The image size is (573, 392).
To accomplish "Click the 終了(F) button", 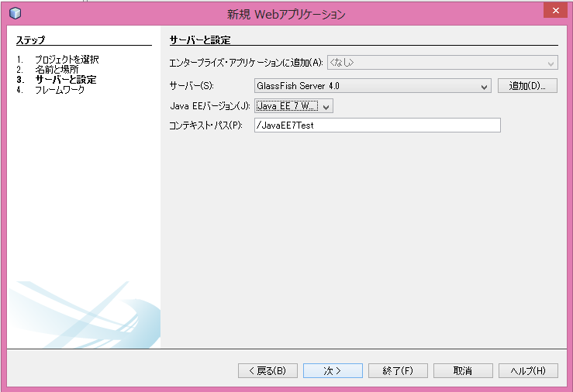I will point(398,371).
